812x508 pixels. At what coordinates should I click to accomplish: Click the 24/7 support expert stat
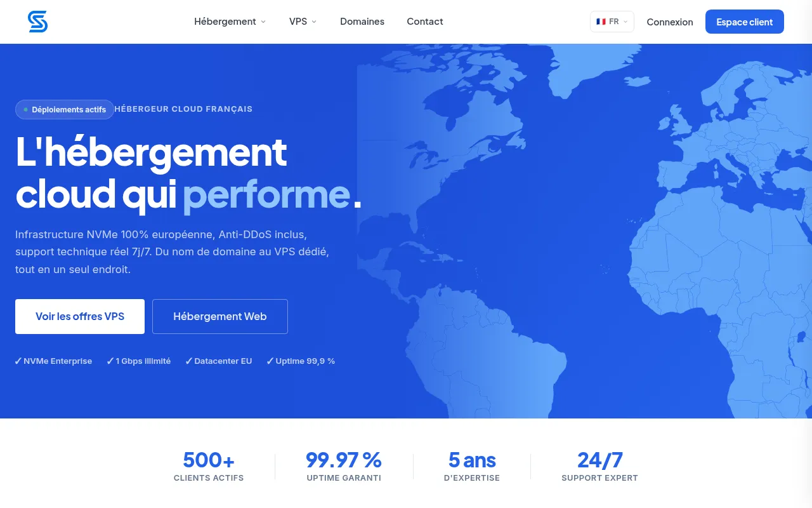pyautogui.click(x=599, y=466)
